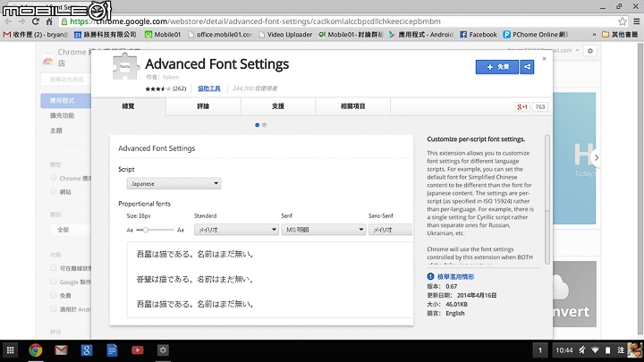
Task: Click the Google +1 button
Action: click(x=522, y=106)
